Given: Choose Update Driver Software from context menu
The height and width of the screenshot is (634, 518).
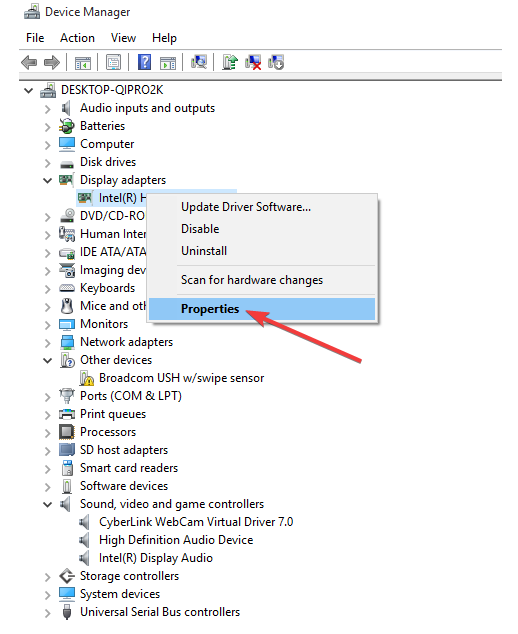Looking at the screenshot, I should click(x=262, y=207).
